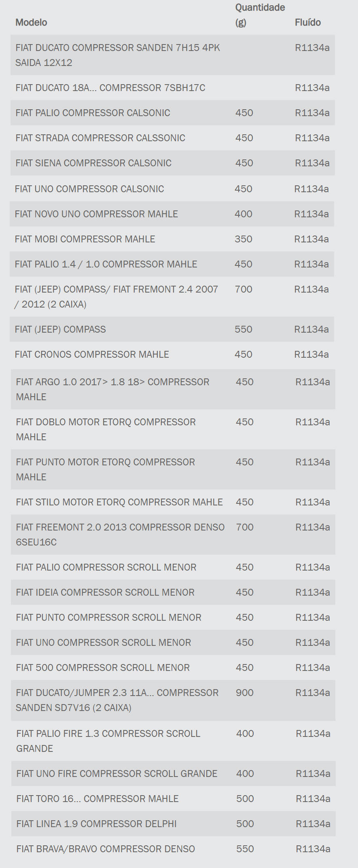358x868 pixels.
Task: Click the 400 quantity for FIAT NOVO UNO
Action: point(243,214)
